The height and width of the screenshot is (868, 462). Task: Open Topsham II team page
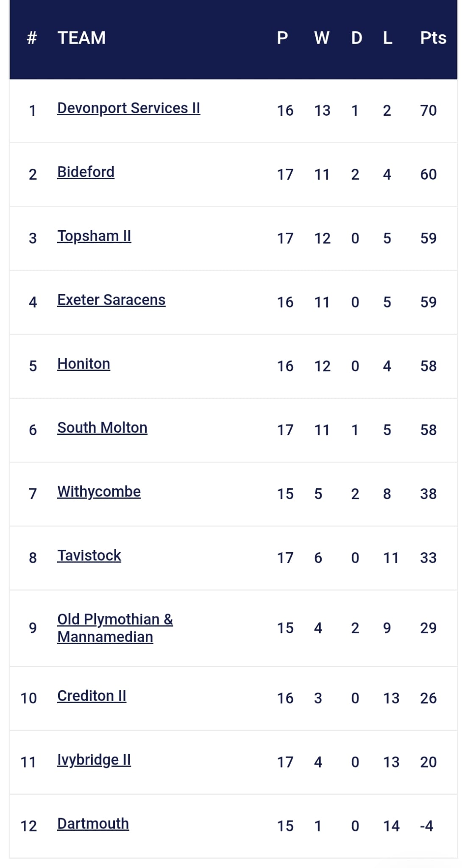point(94,236)
